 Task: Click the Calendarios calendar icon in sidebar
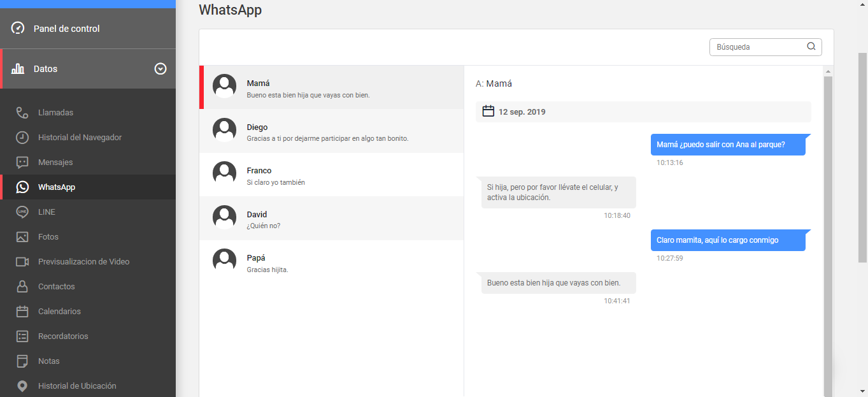[22, 312]
